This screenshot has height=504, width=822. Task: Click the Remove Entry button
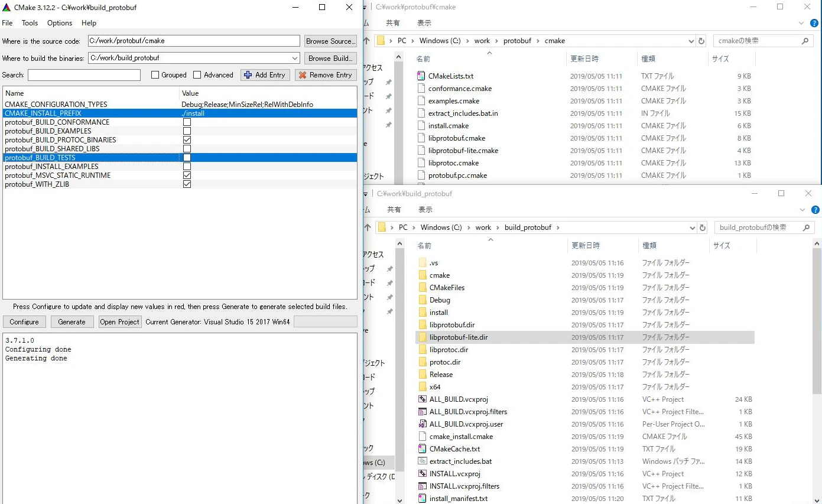coord(325,75)
